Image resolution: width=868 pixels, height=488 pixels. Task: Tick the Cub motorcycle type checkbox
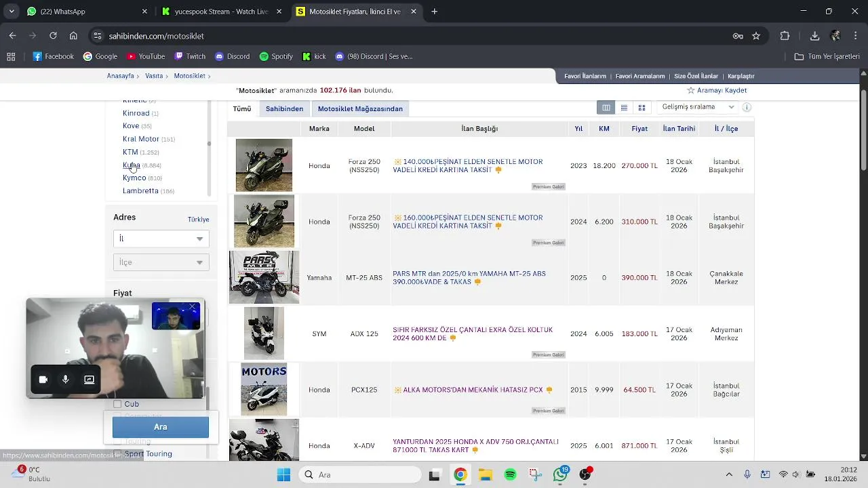[117, 404]
